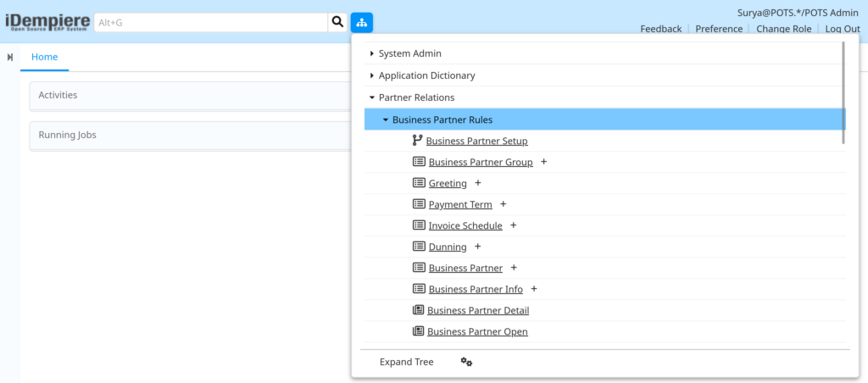The image size is (868, 383).
Task: Click the menu panel vertical scrollbar
Action: tap(843, 92)
